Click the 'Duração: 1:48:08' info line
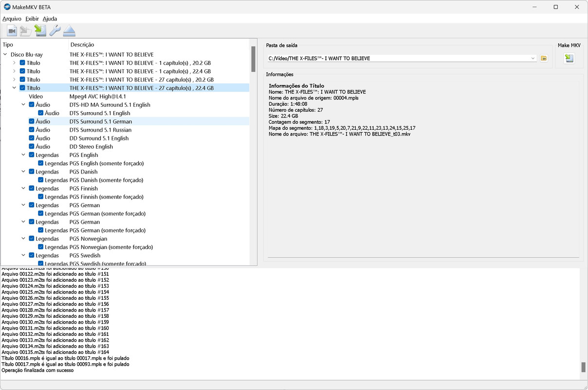This screenshot has width=588, height=390. tap(288, 104)
